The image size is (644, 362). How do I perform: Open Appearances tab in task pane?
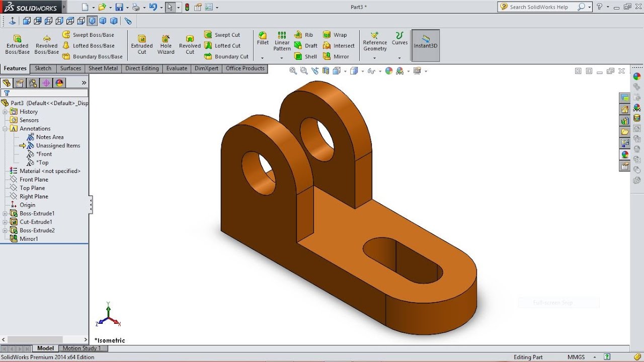tap(625, 154)
